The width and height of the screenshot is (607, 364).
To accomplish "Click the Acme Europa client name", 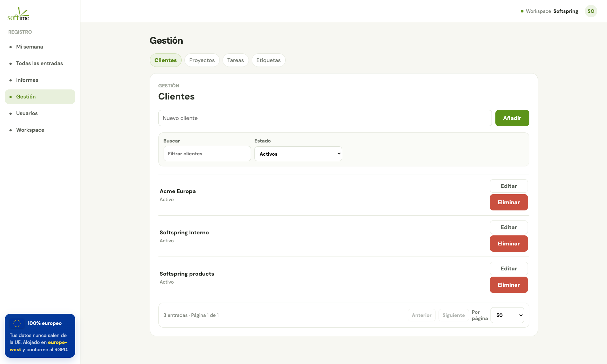I will point(178,191).
